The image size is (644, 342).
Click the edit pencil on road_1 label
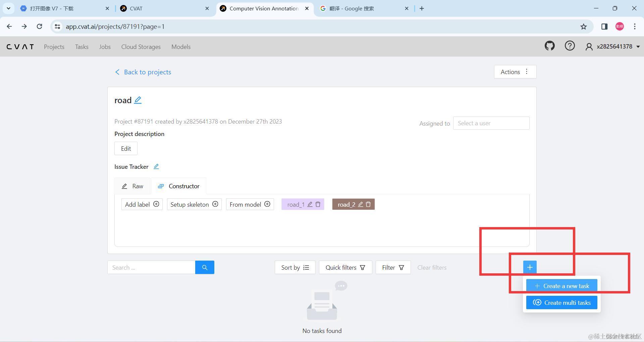tap(310, 204)
